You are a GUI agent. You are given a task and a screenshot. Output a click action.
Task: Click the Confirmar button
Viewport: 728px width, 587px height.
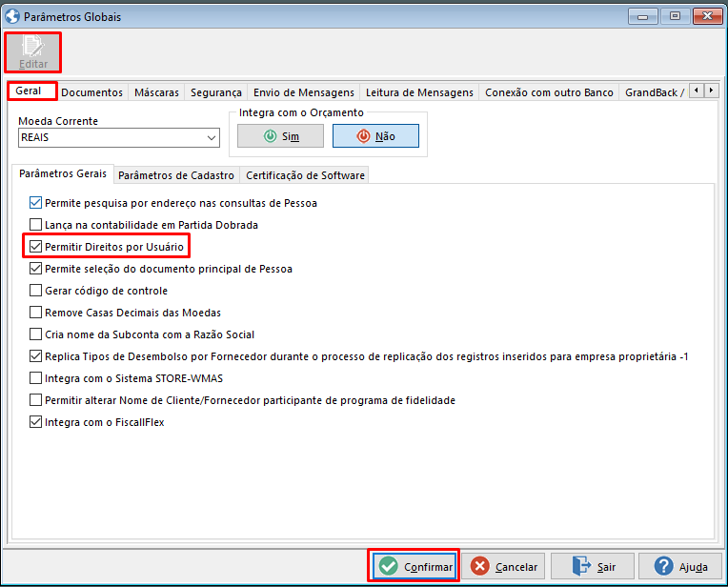coord(415,566)
